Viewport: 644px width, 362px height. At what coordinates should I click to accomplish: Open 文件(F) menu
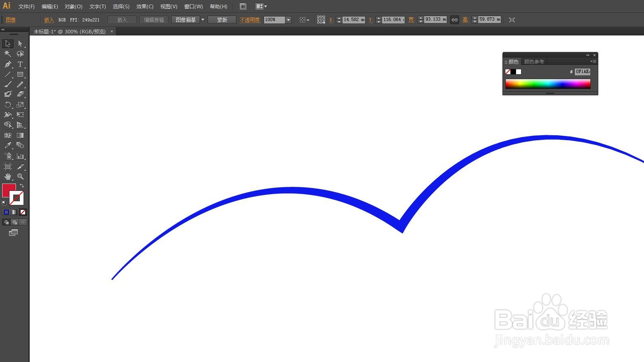point(26,7)
